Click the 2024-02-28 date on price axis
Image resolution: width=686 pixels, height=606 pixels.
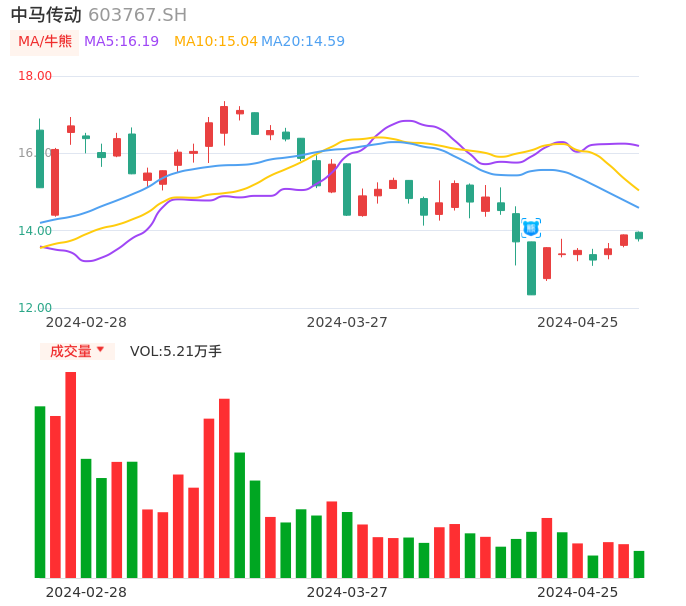86,322
